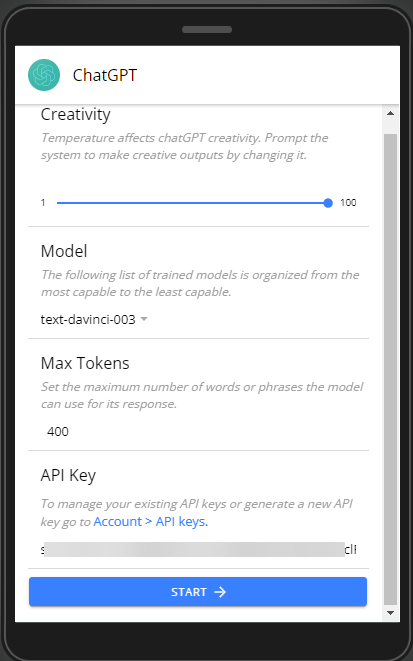Screen dimensions: 413x661
Task: Click the ChatGPT title text in header
Action: [x=105, y=75]
